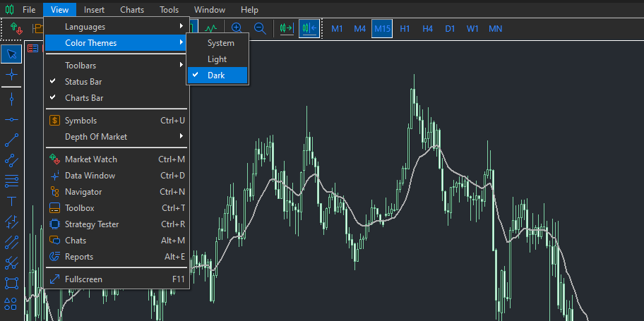Expand the Color Themes submenu
The image size is (644, 321).
[117, 43]
